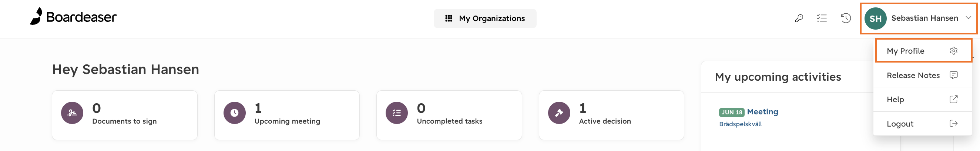This screenshot has width=980, height=151.
Task: Click the Active decision gavel icon
Action: pyautogui.click(x=559, y=113)
